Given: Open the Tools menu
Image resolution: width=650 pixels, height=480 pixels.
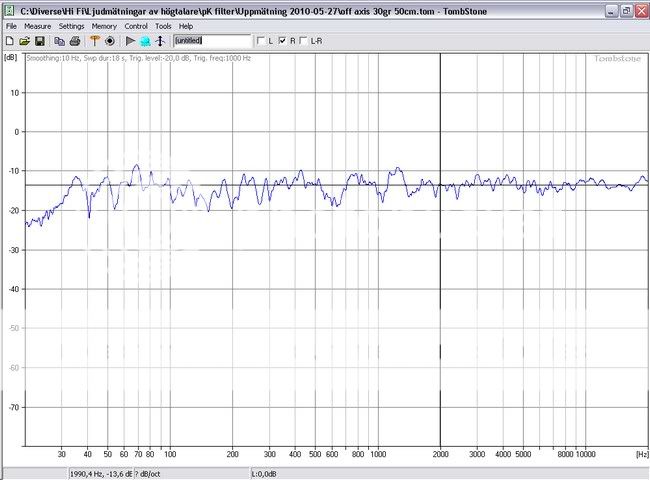Looking at the screenshot, I should click(163, 26).
